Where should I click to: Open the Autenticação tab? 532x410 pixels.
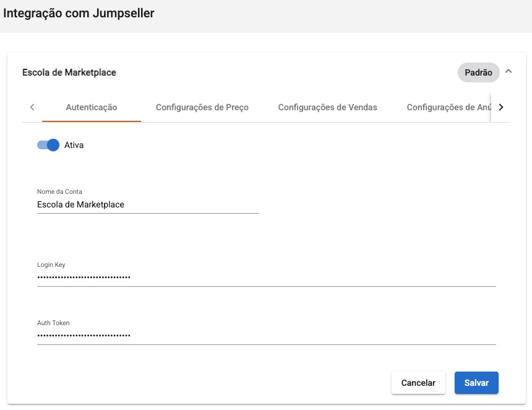tap(92, 107)
